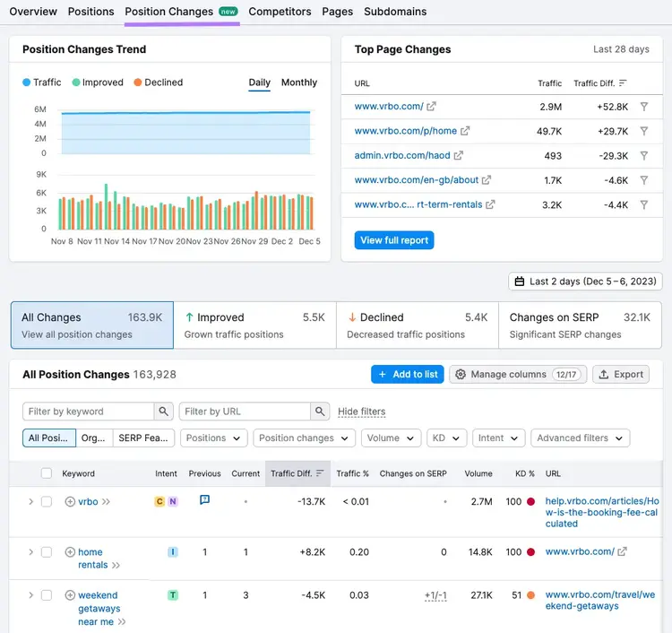Click the SERP feature icon in vrbo row Previous column
The height and width of the screenshot is (633, 672).
coord(205,499)
